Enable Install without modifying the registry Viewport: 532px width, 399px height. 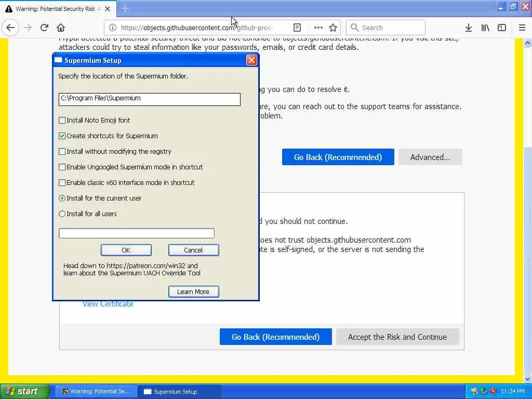click(x=62, y=151)
